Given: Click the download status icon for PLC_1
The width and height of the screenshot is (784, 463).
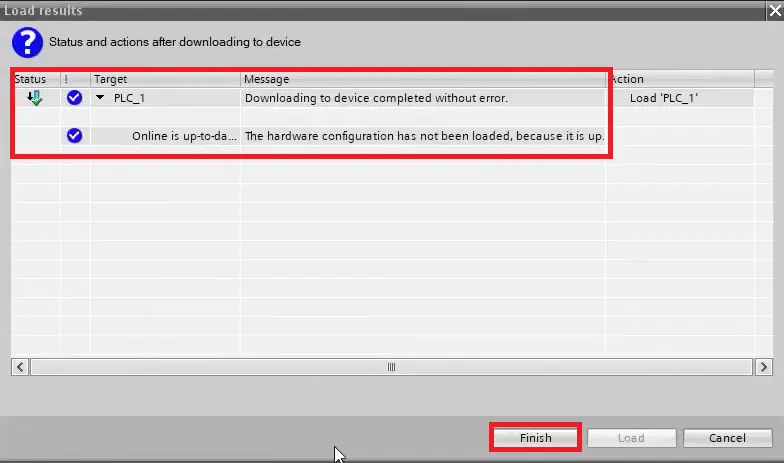Looking at the screenshot, I should coord(34,98).
